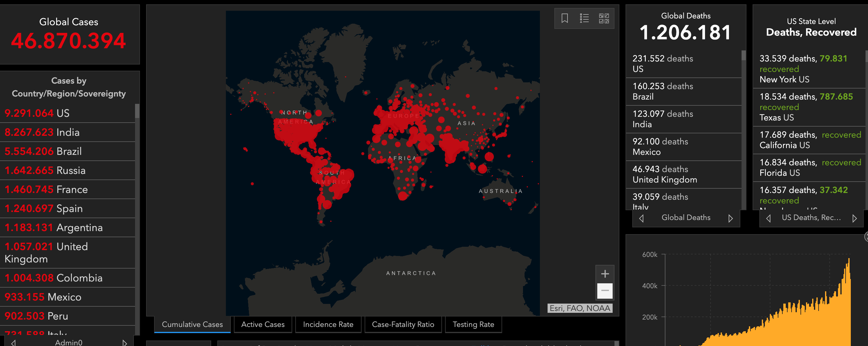Screen dimensions: 868x346
Task: Click right arrow beside Global Deaths
Action: click(x=730, y=218)
